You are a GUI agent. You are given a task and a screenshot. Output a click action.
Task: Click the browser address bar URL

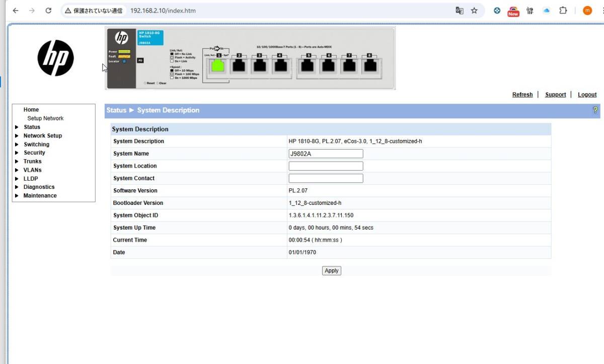[x=163, y=11]
